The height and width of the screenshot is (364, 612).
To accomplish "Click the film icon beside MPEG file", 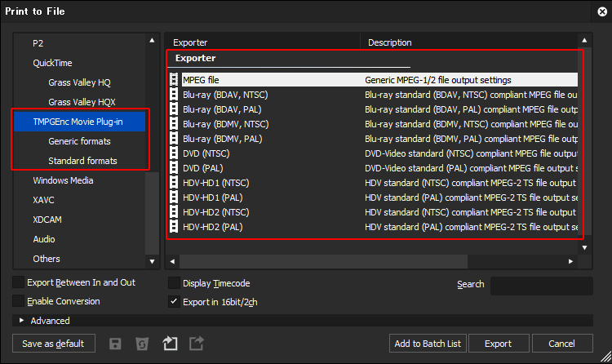I will pos(174,80).
